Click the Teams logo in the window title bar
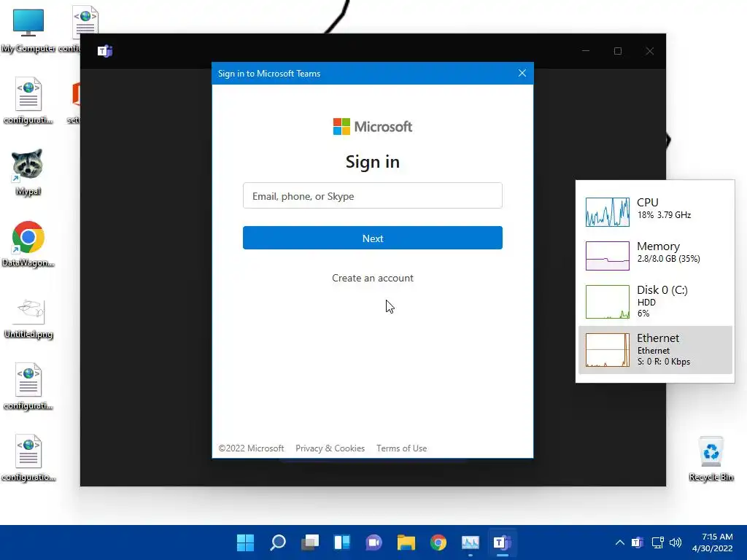 (x=105, y=51)
